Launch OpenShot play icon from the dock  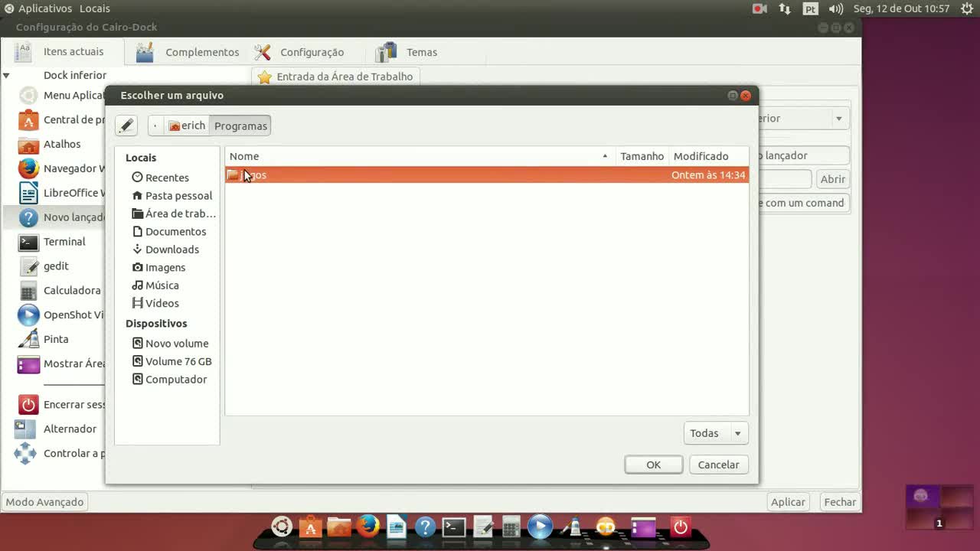pyautogui.click(x=540, y=527)
